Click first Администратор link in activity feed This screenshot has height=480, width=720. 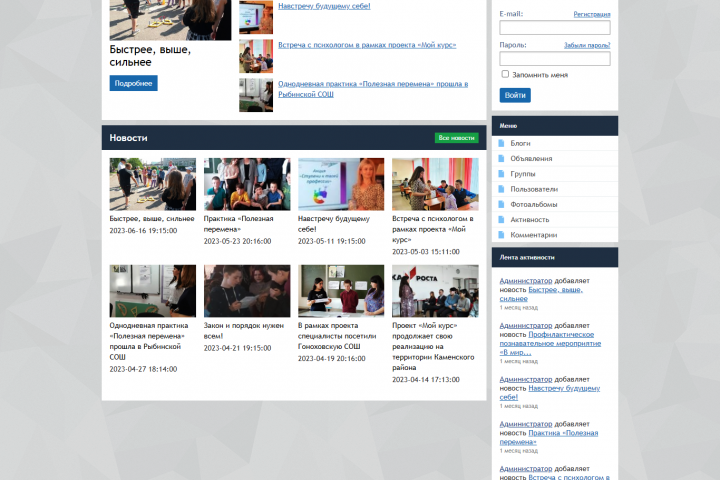[526, 281]
